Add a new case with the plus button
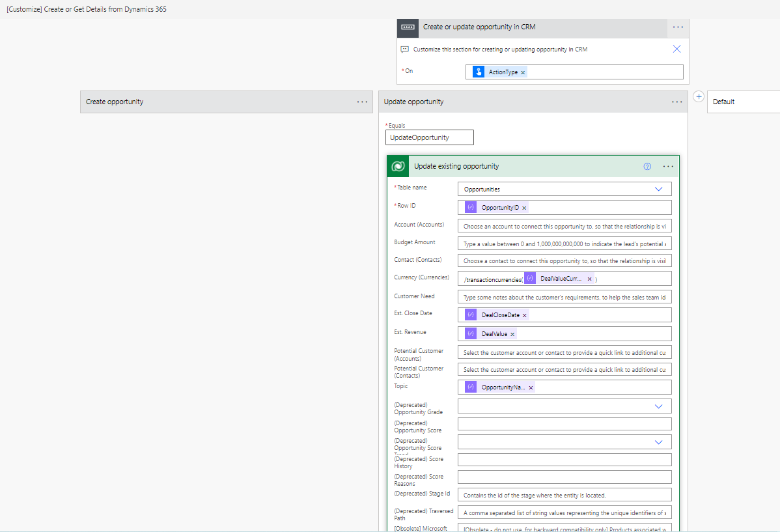This screenshot has height=532, width=780. [699, 96]
